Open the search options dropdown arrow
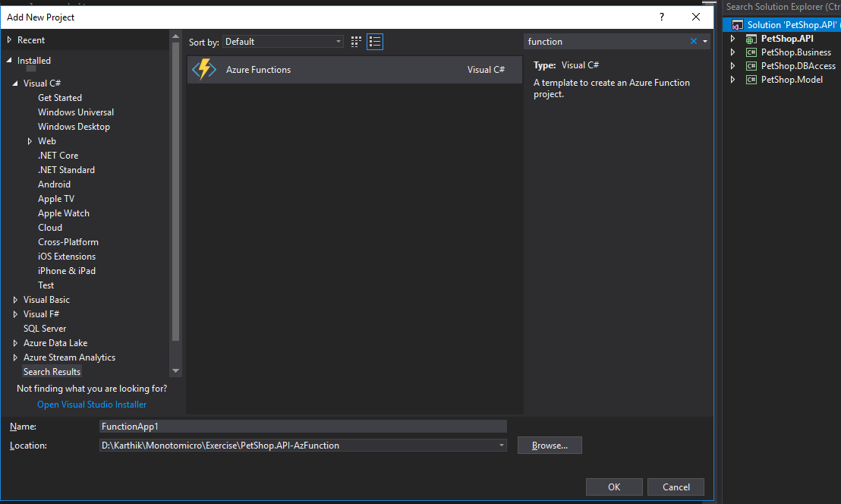Viewport: 841px width, 504px height. click(x=705, y=41)
